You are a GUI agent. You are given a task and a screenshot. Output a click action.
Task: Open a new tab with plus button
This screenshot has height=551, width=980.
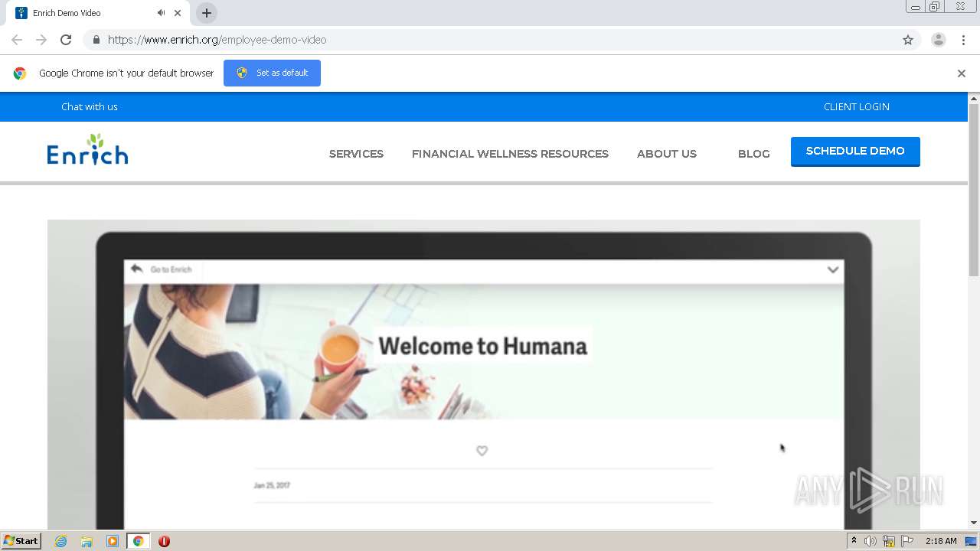(207, 13)
